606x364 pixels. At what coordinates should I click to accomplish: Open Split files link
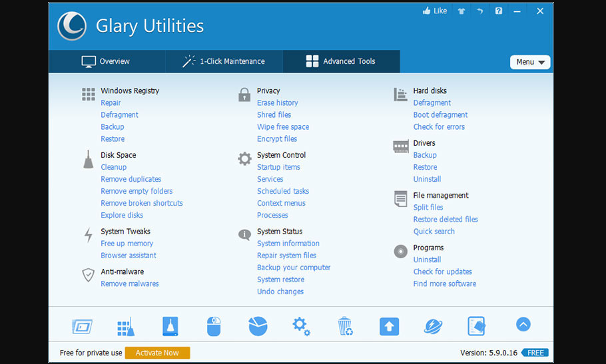[428, 207]
